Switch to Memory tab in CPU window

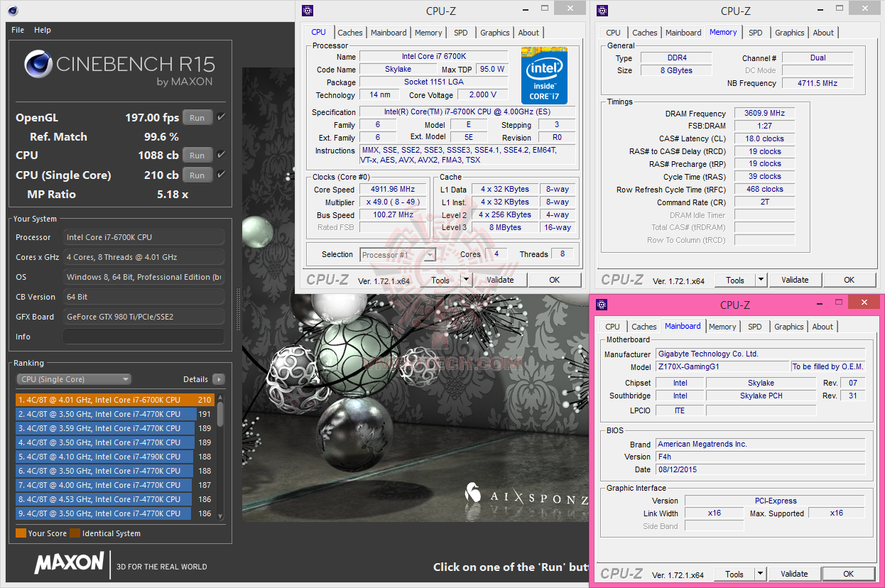tap(428, 33)
